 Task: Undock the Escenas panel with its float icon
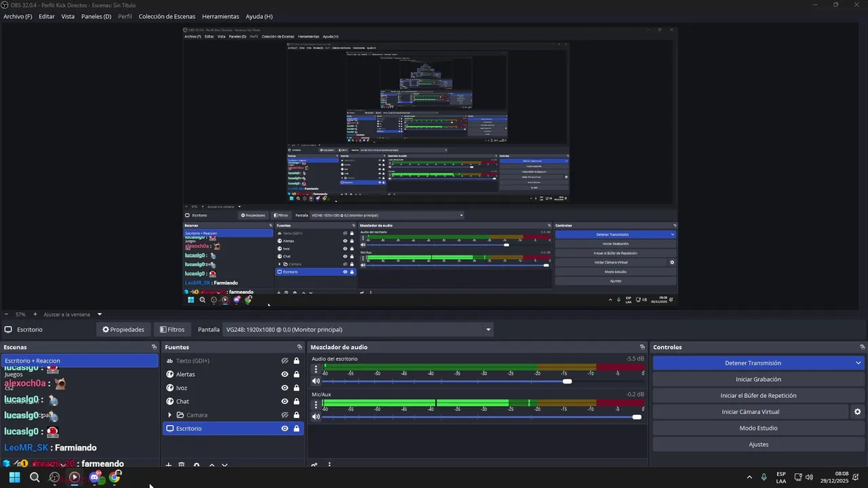coord(154,347)
